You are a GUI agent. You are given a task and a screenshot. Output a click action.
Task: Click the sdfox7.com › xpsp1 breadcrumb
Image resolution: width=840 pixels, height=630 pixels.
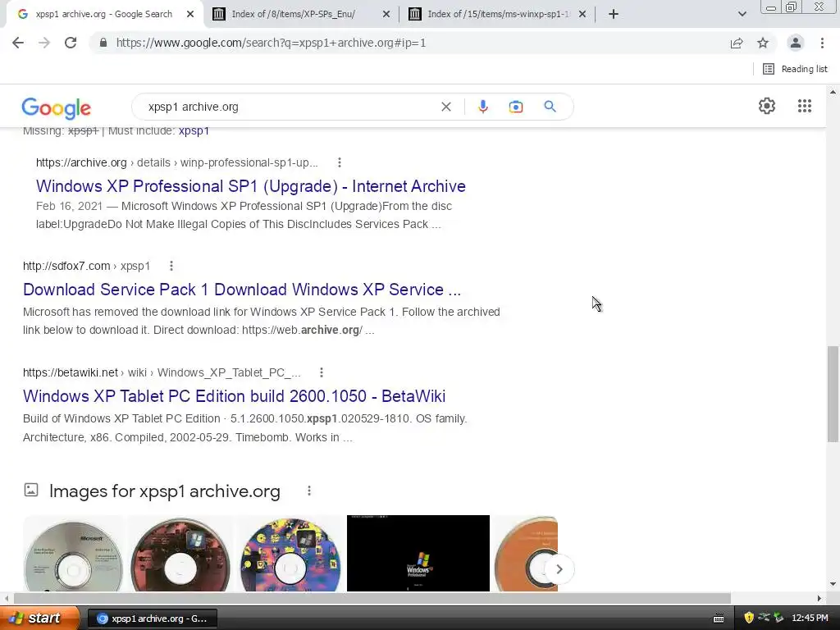pyautogui.click(x=86, y=266)
